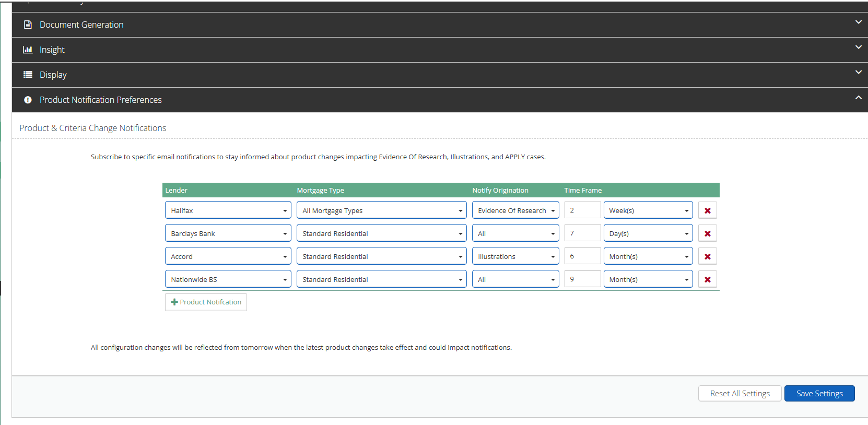Open the Evidence Of Research origination dropdown
This screenshot has width=868, height=425.
[515, 210]
